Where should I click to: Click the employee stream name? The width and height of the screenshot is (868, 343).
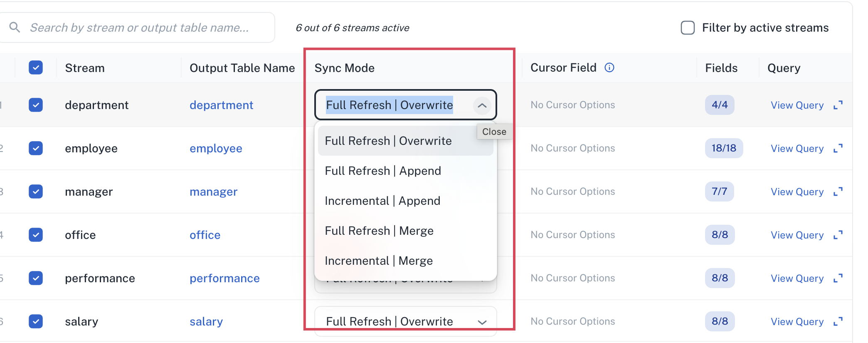[x=91, y=148]
